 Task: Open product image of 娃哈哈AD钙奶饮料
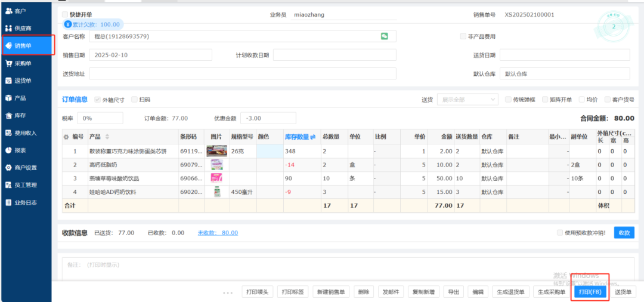click(x=217, y=192)
